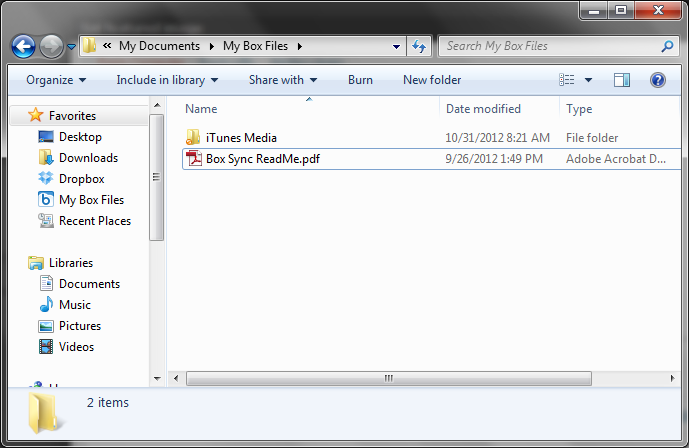Expand the arrow after My Documents
The width and height of the screenshot is (689, 448).
212,46
